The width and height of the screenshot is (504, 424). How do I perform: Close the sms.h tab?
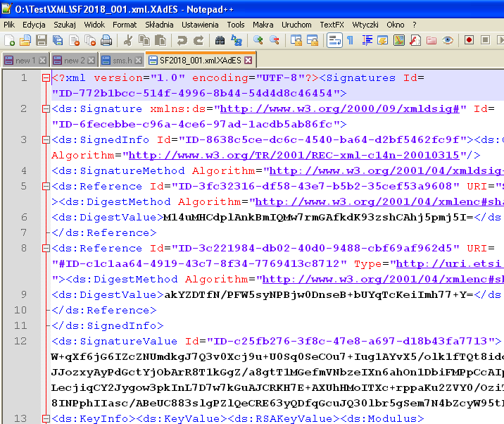pos(138,60)
